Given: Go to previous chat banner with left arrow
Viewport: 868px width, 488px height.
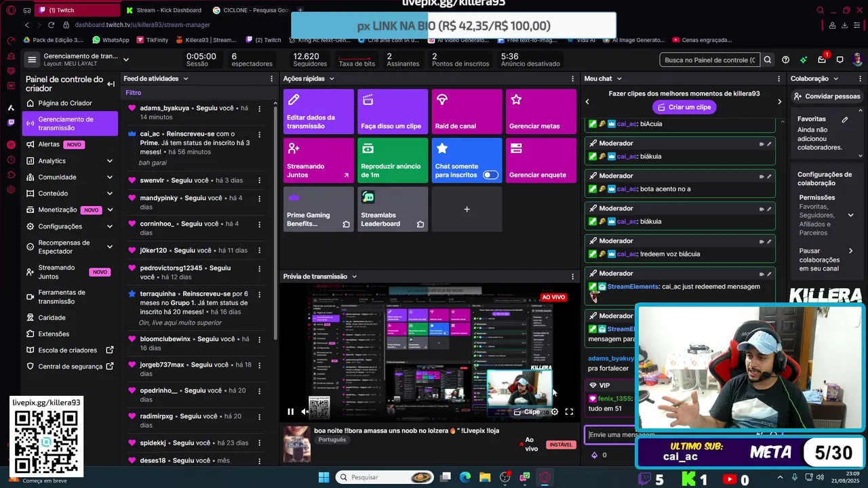Looking at the screenshot, I should (587, 102).
